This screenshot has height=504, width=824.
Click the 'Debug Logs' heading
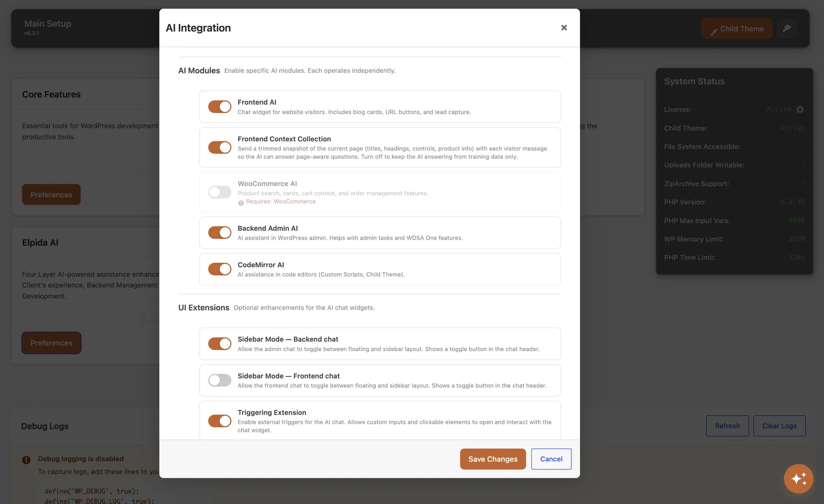click(45, 426)
